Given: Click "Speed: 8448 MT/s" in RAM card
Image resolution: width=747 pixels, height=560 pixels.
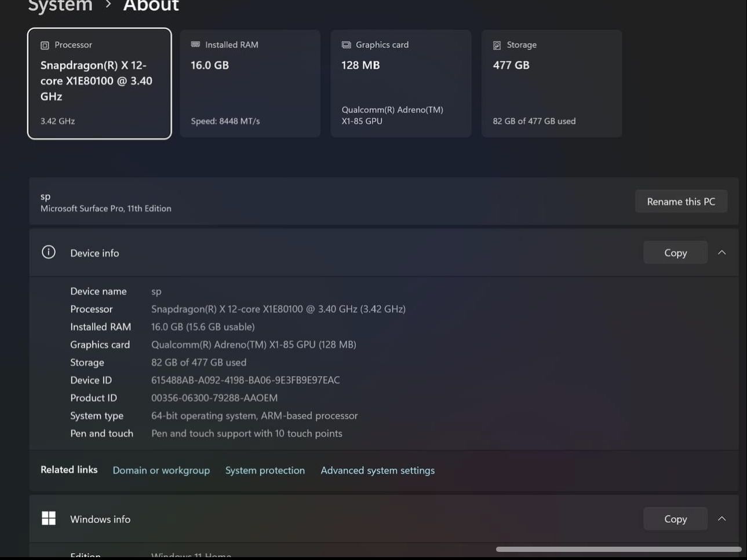Looking at the screenshot, I should click(225, 121).
